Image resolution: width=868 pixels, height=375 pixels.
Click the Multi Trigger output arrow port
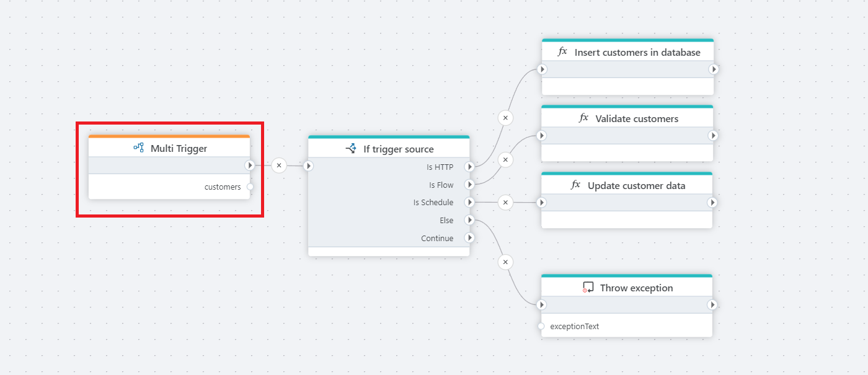pos(249,165)
